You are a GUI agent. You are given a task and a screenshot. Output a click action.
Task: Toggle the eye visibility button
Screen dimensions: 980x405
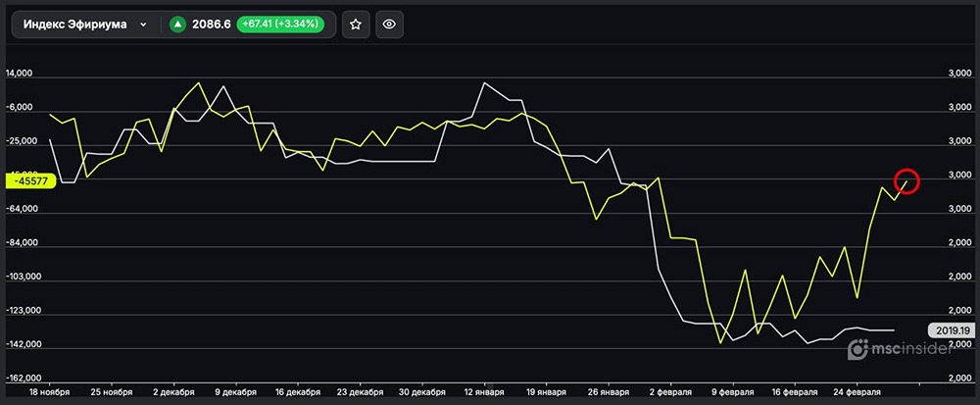(x=389, y=25)
